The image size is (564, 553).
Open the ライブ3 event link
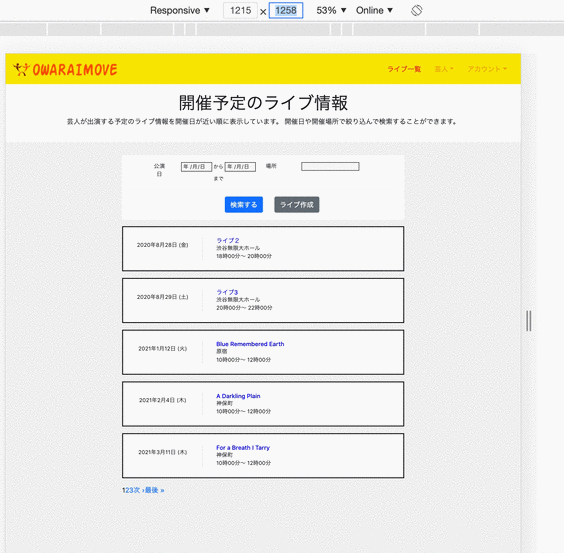227,292
